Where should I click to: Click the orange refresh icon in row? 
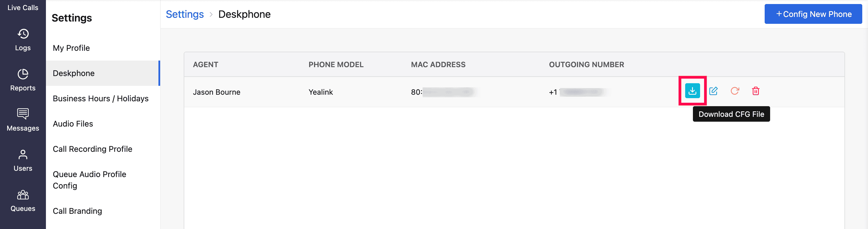point(735,91)
